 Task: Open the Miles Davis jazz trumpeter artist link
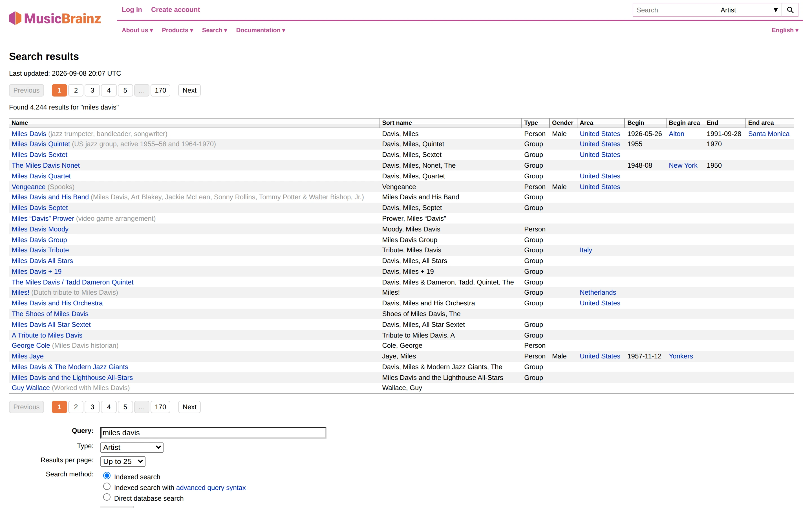29,134
